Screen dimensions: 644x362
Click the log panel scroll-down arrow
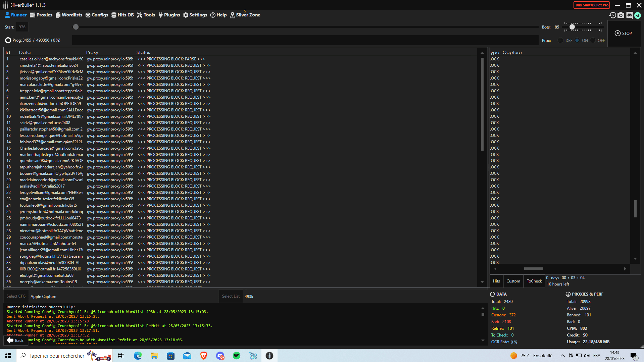pyautogui.click(x=483, y=341)
